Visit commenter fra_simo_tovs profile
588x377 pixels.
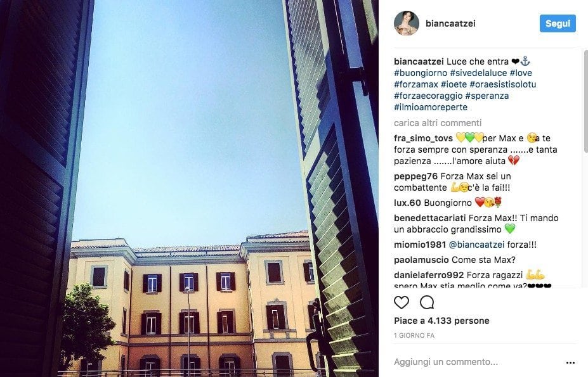pos(423,138)
